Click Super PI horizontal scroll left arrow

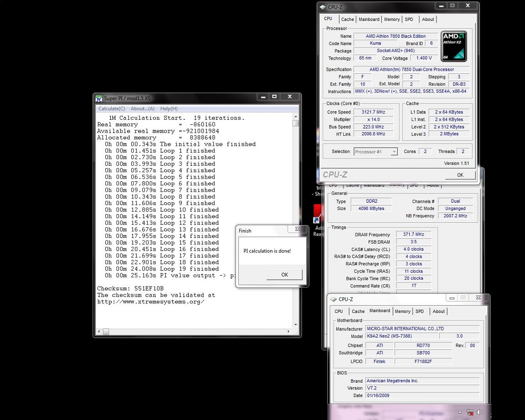coord(99,332)
